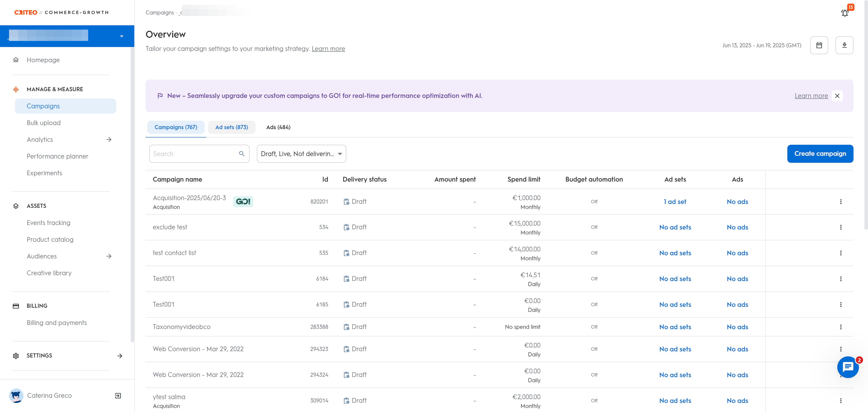Screen dimensions: 868x412
Task: Switch to the Ads (484) tab
Action: [278, 127]
